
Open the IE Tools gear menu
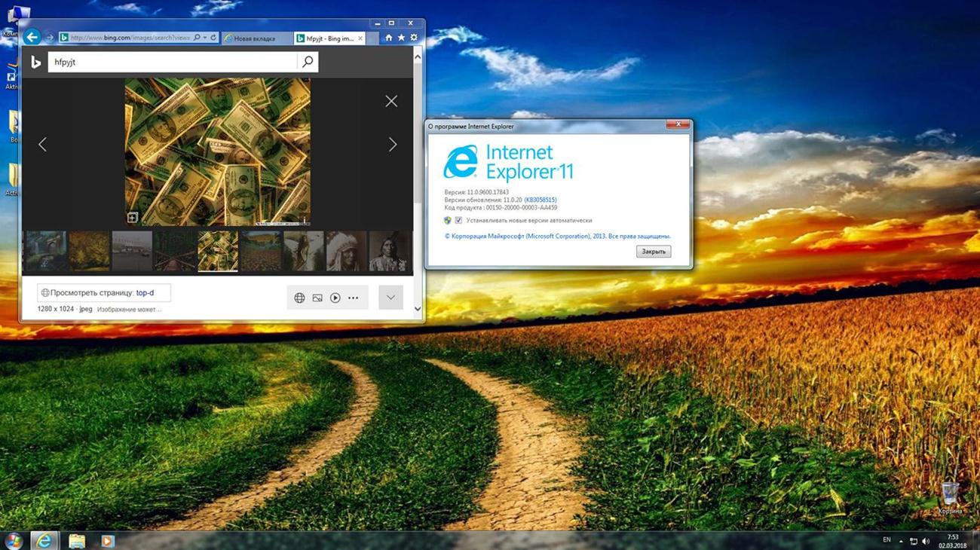413,38
